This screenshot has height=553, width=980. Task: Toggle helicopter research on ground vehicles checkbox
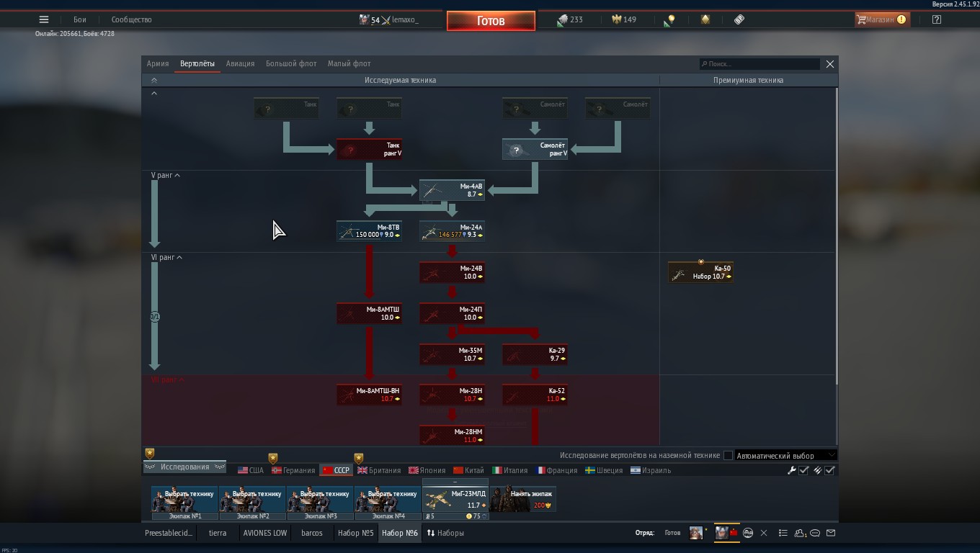click(728, 455)
